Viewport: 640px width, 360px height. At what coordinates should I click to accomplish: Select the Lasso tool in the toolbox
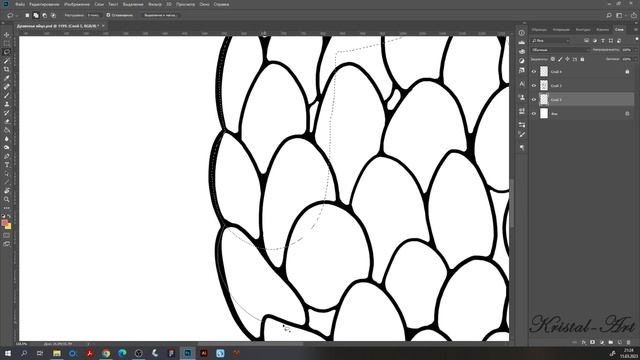(x=7, y=52)
